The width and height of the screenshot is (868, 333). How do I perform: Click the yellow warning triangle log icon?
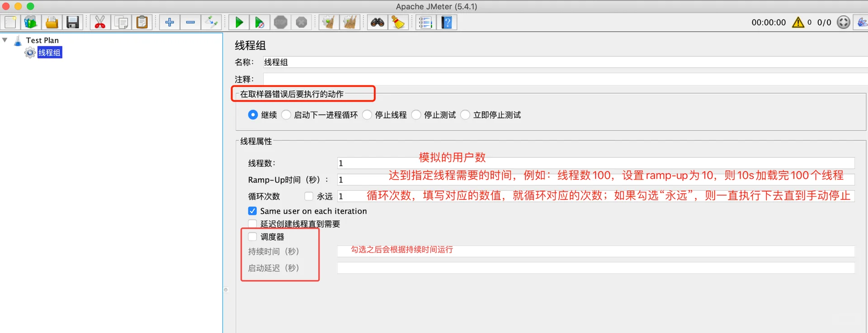[798, 22]
